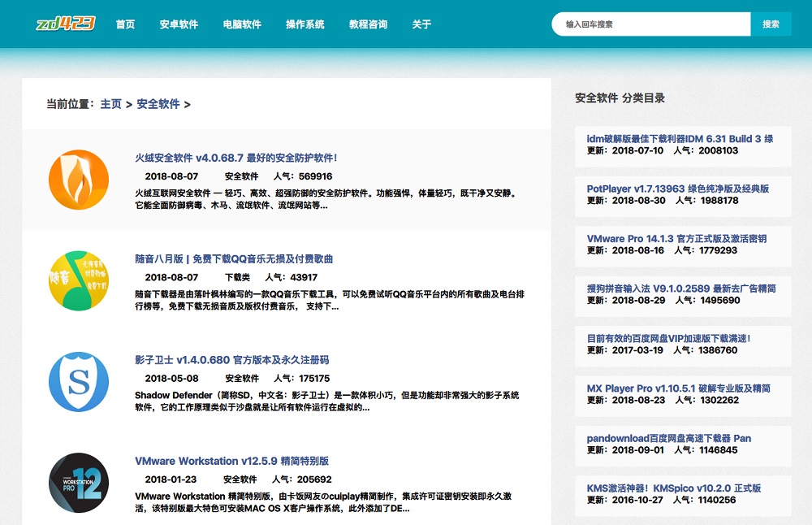Follow the 主页 breadcrumb link
Viewport: 812px width, 525px height.
tap(110, 104)
